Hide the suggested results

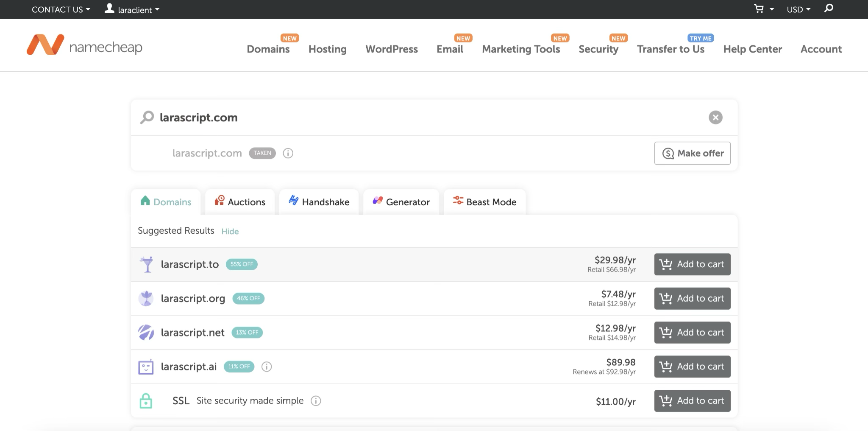tap(230, 232)
